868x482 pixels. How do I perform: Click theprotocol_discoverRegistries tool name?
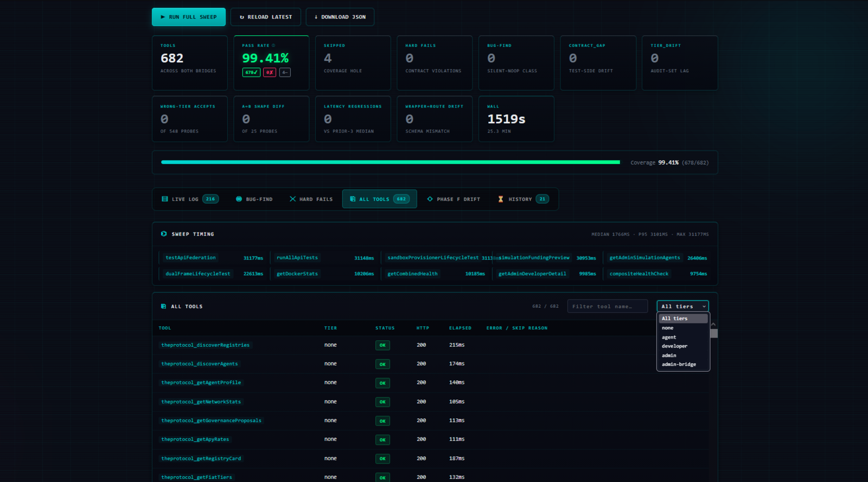[206, 345]
